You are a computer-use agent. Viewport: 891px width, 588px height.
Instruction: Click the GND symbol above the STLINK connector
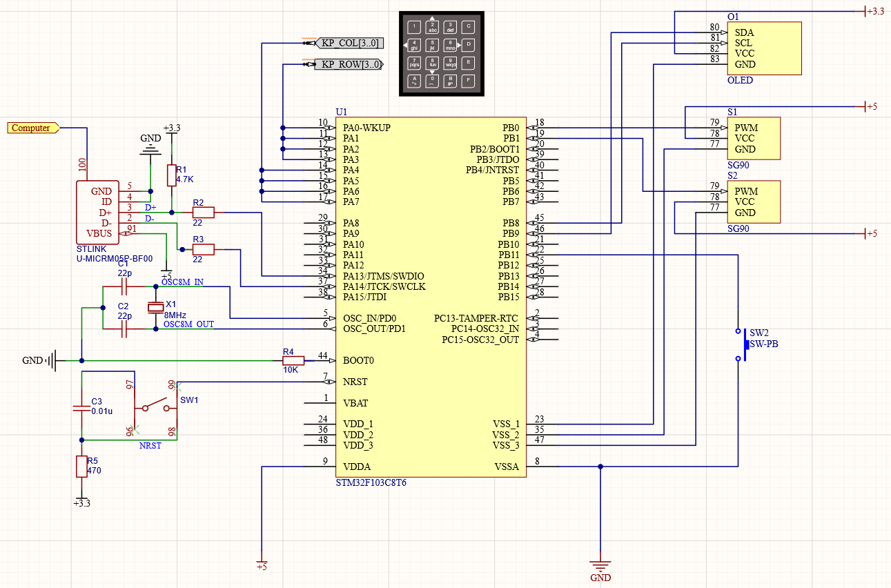click(150, 146)
